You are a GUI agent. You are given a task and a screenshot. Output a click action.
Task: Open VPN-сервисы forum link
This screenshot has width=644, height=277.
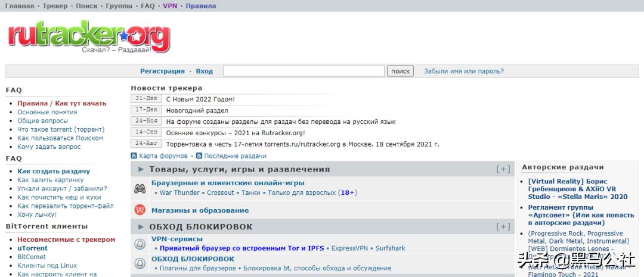(x=177, y=239)
